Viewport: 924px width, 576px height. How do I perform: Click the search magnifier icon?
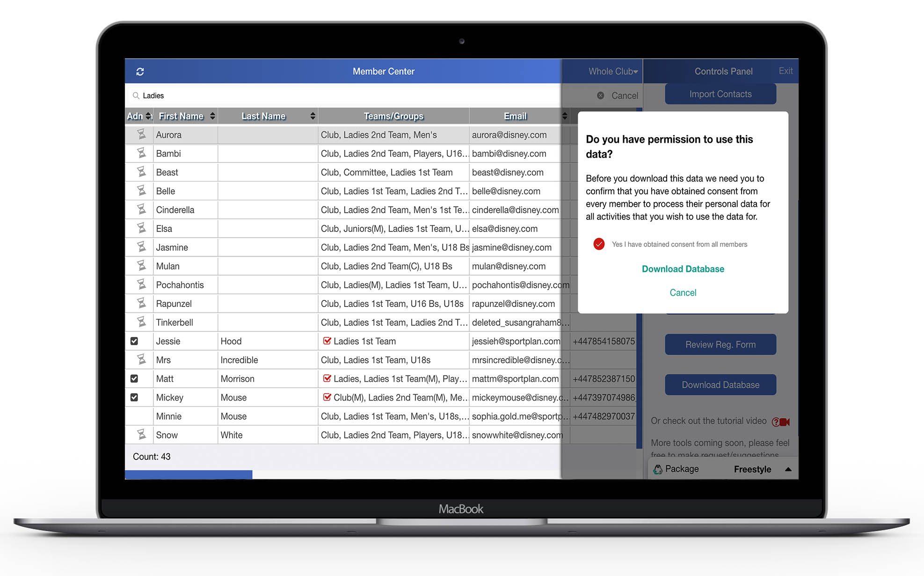(x=136, y=95)
